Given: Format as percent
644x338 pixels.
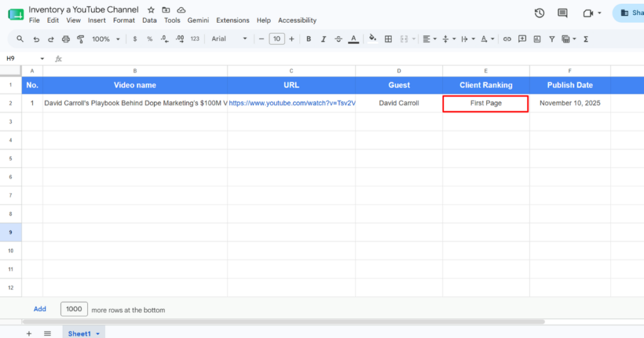Looking at the screenshot, I should coord(150,39).
